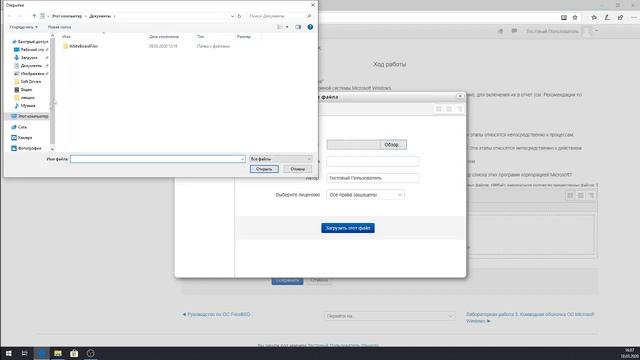Sort files by the Name column header

[66, 36]
